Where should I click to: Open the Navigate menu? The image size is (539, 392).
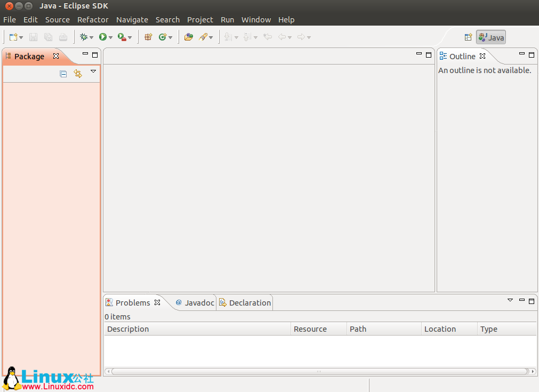132,20
